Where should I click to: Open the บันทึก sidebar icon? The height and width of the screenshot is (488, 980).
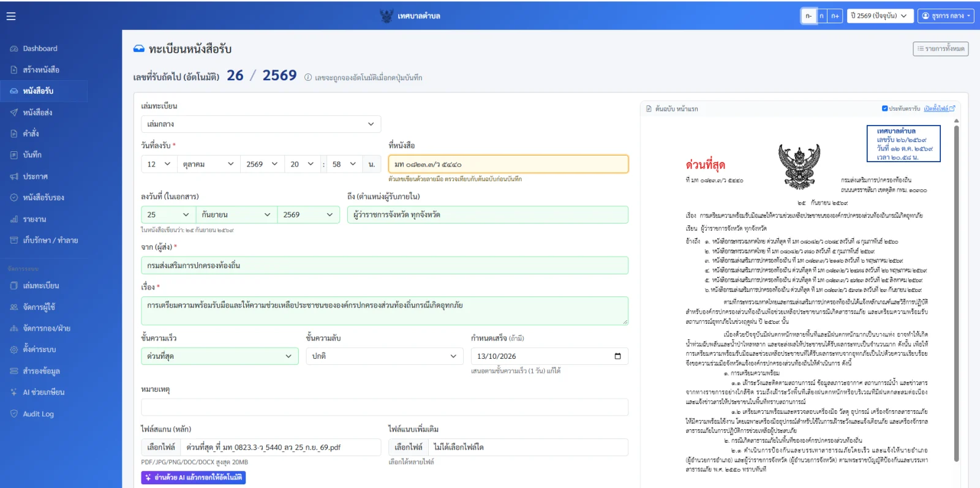[x=14, y=155]
